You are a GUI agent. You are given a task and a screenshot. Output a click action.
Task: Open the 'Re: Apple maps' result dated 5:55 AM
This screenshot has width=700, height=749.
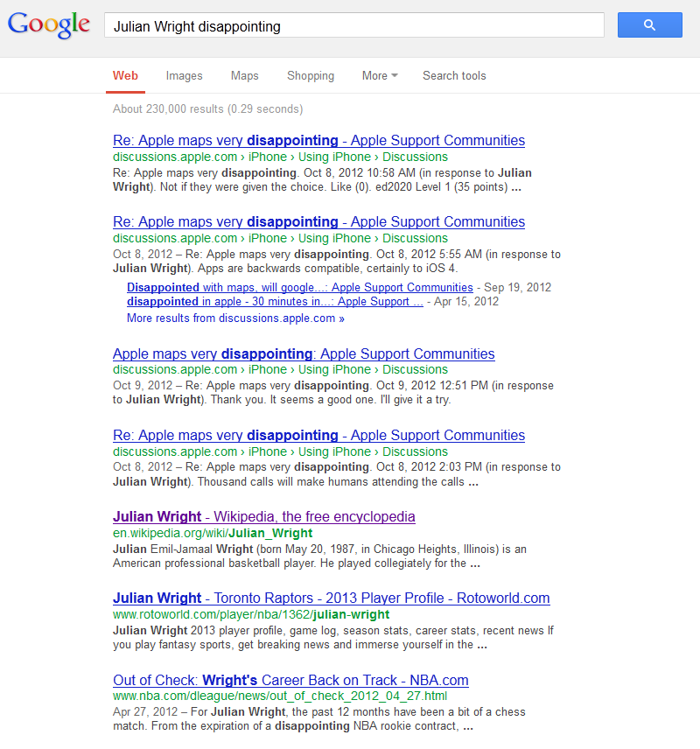point(318,222)
